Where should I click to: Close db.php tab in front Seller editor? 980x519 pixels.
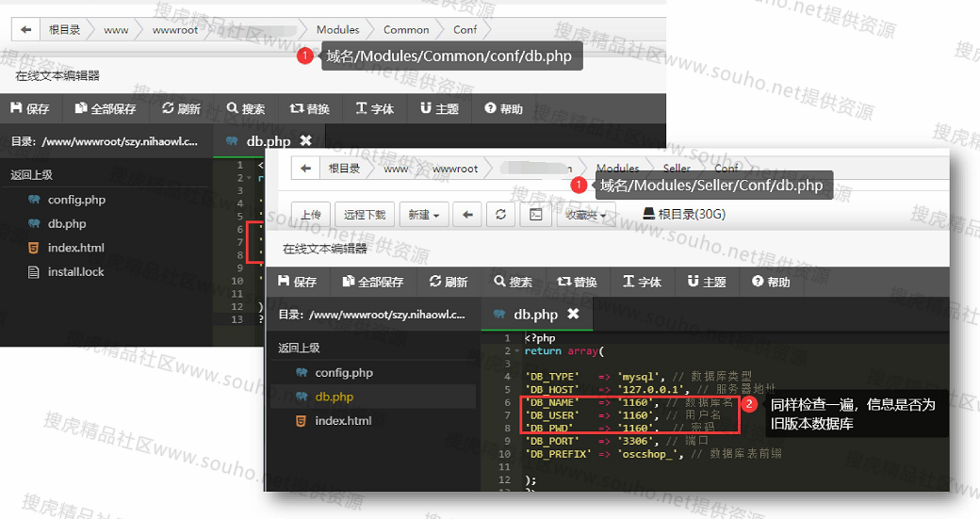pyautogui.click(x=573, y=315)
